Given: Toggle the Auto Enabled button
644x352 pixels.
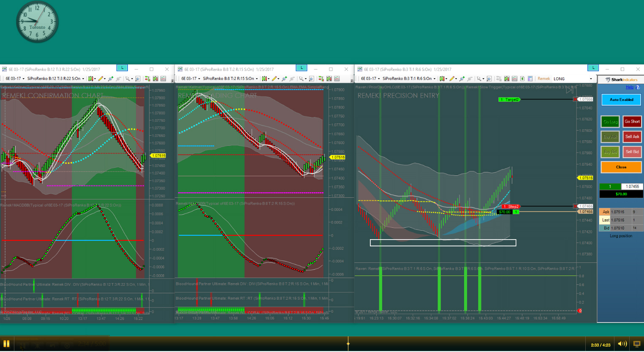Looking at the screenshot, I should (621, 100).
